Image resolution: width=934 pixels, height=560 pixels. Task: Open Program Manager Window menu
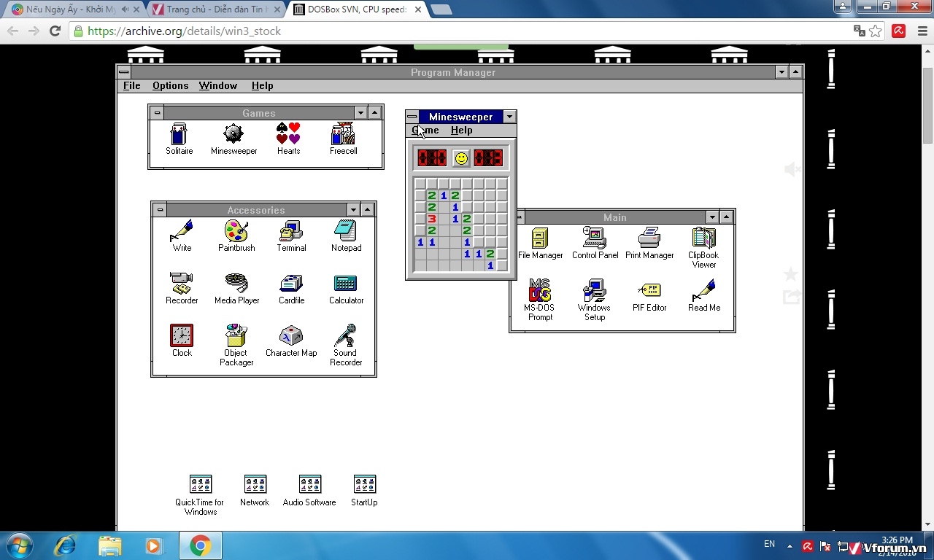click(x=218, y=85)
